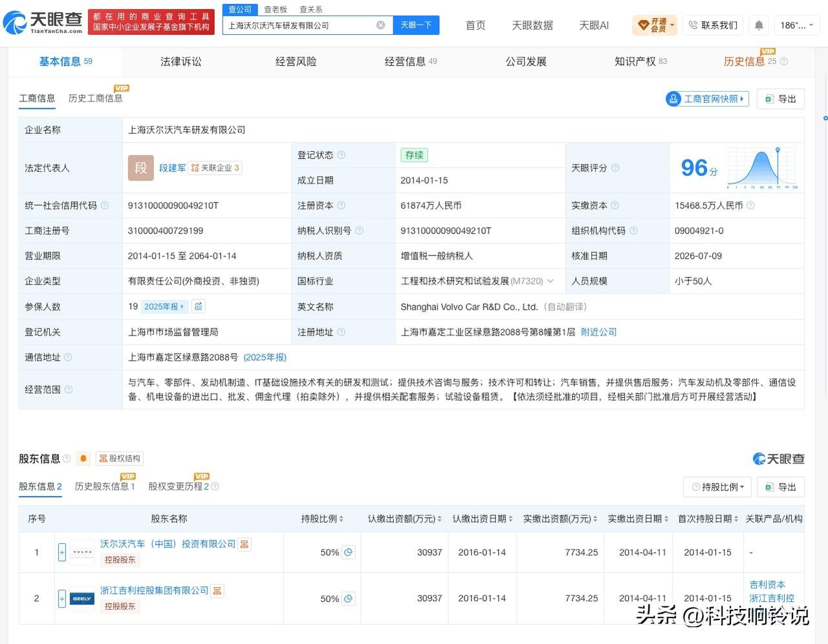
Task: Open the trend chart icon in 参保人数 row
Action: (x=199, y=306)
